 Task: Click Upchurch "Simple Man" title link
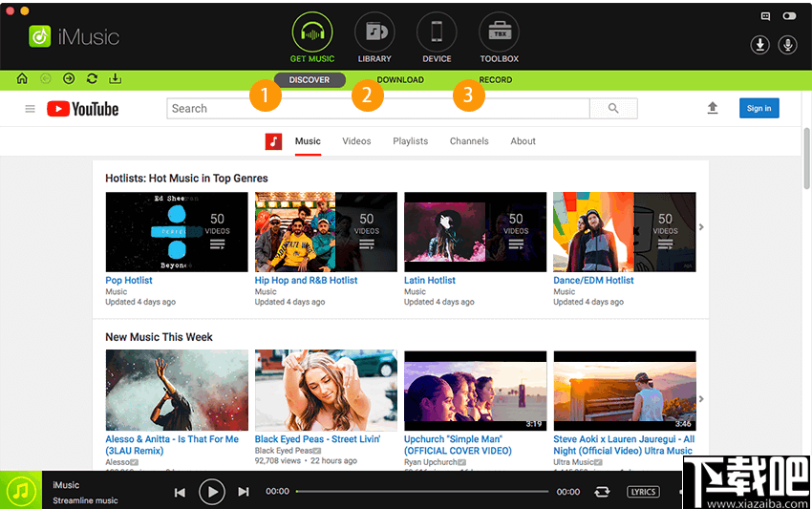[x=458, y=445]
